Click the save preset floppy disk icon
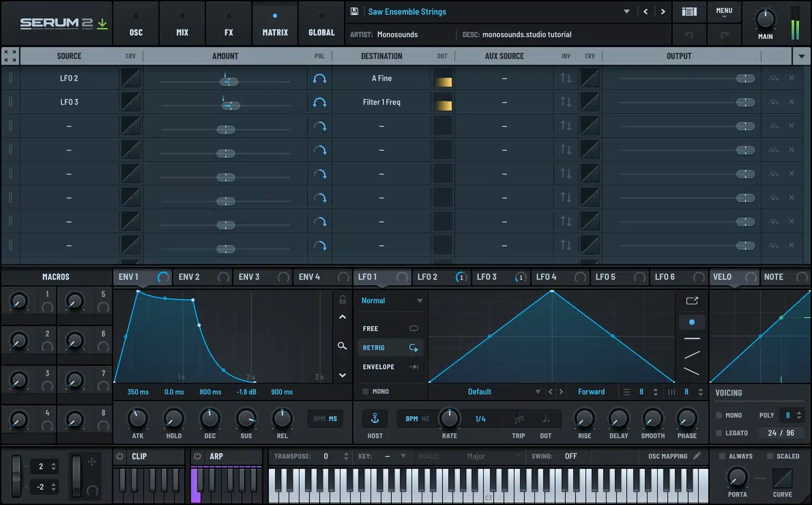812x505 pixels. coord(355,11)
